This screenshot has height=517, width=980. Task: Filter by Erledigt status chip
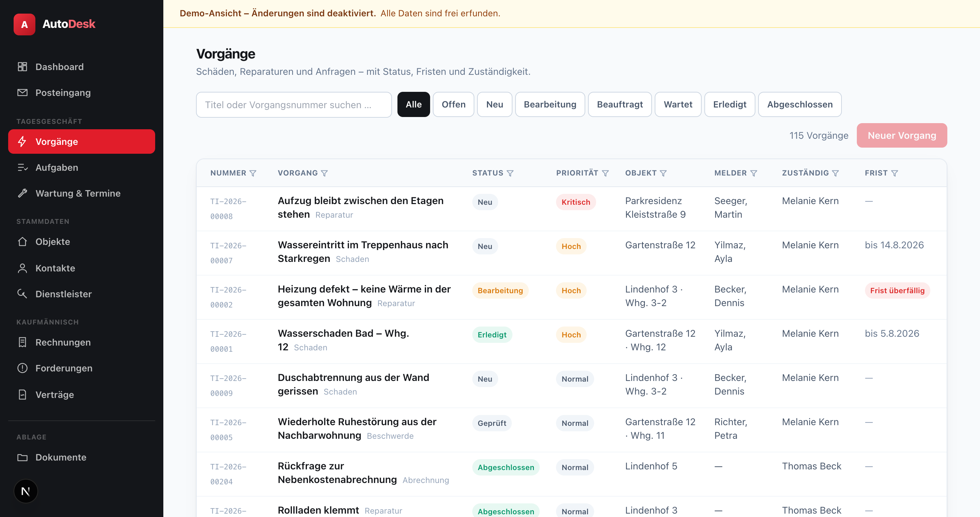[730, 104]
